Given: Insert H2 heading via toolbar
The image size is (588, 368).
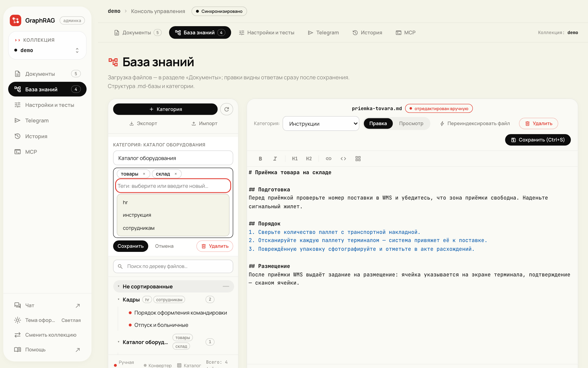Looking at the screenshot, I should tap(309, 159).
